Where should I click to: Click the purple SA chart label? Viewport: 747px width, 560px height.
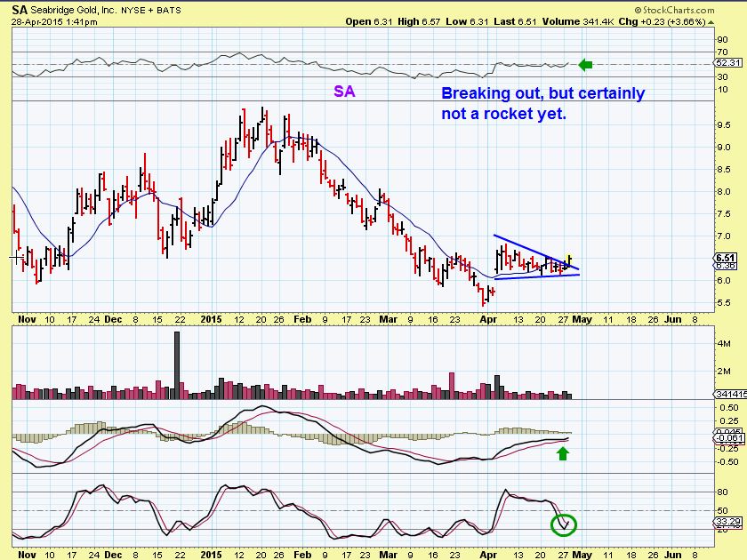point(344,92)
